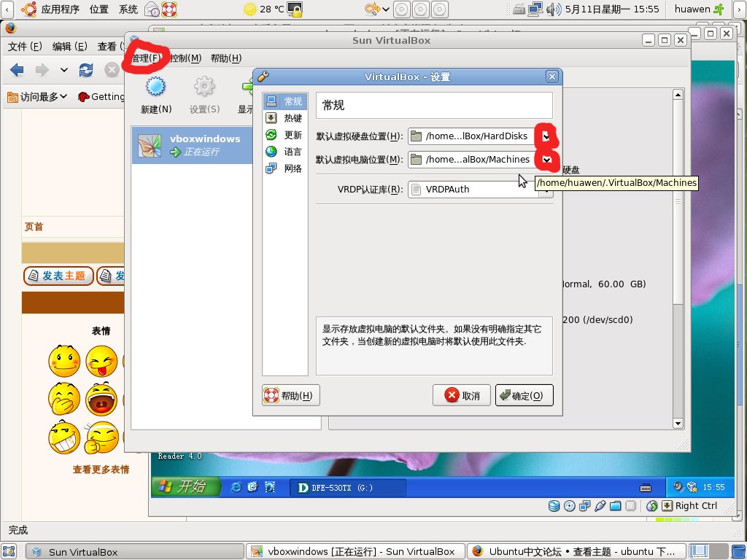Insert the covering-mouth giggle emoticon
The width and height of the screenshot is (747, 560).
64,399
